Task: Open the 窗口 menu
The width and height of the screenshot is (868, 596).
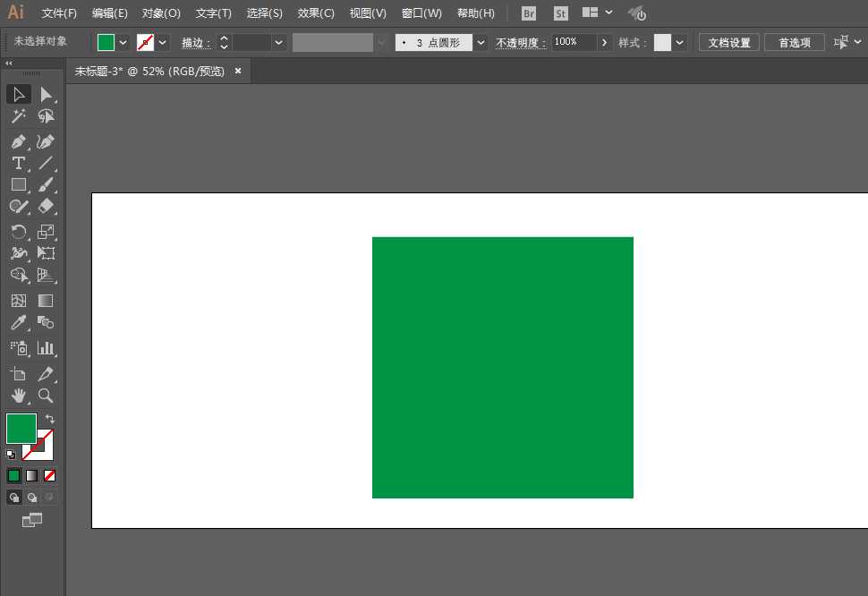Action: coord(421,13)
